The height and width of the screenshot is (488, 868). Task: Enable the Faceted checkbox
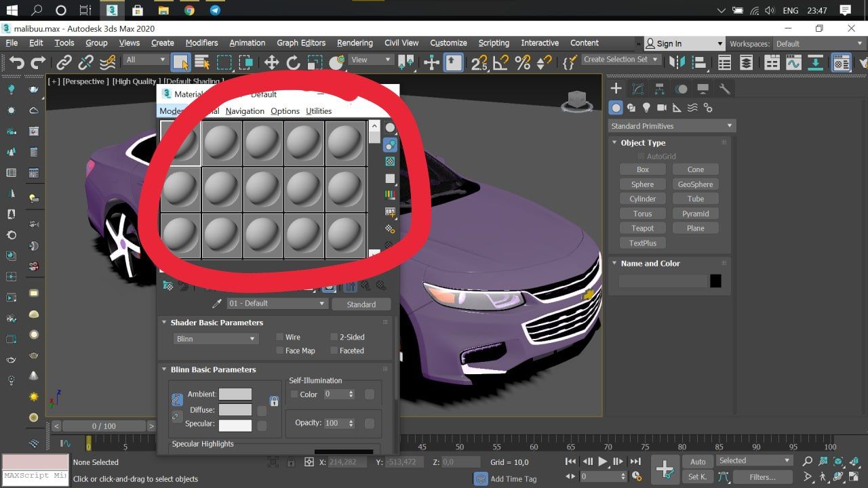334,350
